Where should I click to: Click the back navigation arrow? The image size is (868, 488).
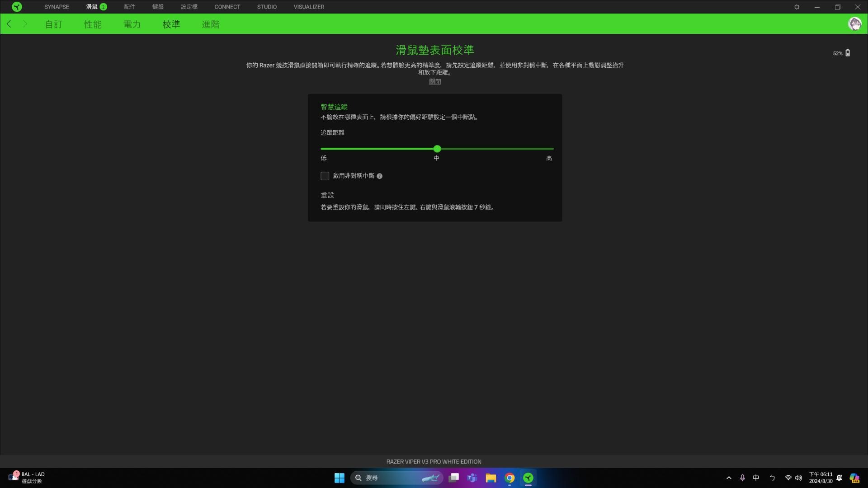pyautogui.click(x=9, y=24)
